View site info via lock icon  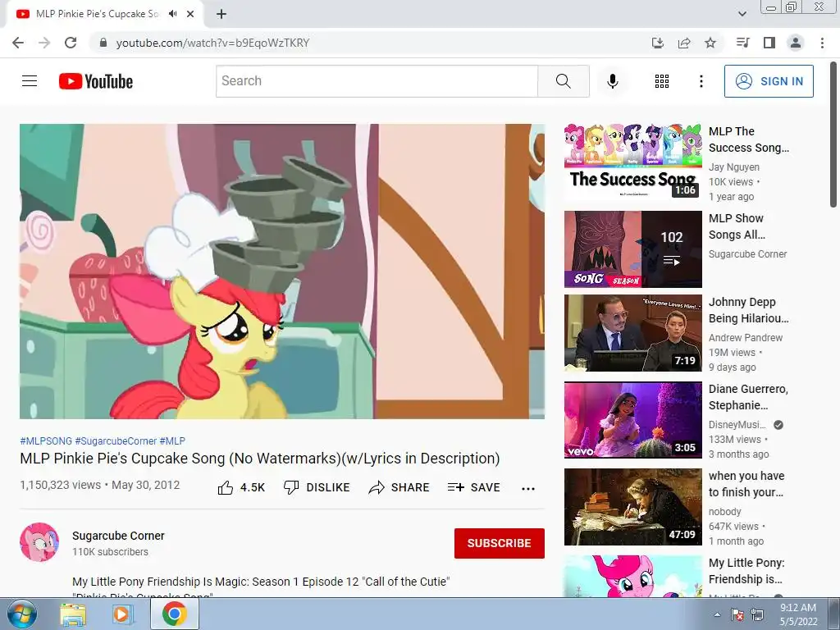tap(103, 43)
